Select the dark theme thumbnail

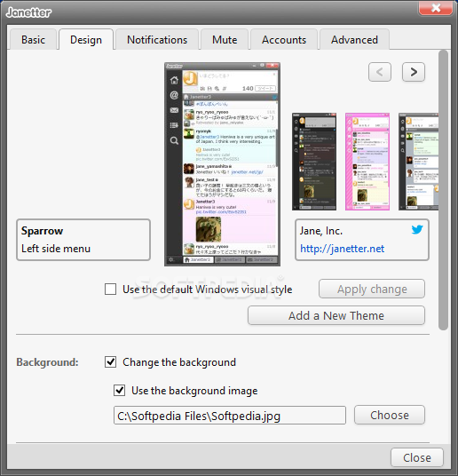[x=314, y=162]
